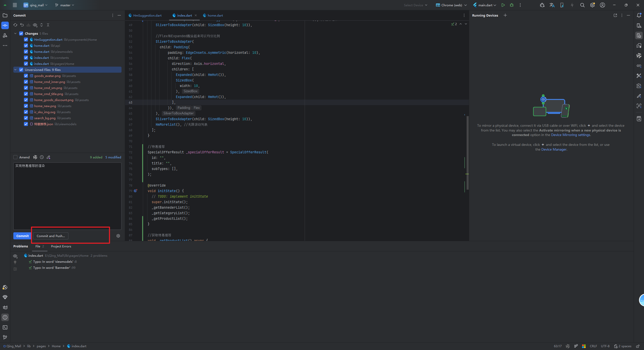Uncheck goods_avatar.png file checkbox
This screenshot has width=644, height=350.
coord(26,76)
